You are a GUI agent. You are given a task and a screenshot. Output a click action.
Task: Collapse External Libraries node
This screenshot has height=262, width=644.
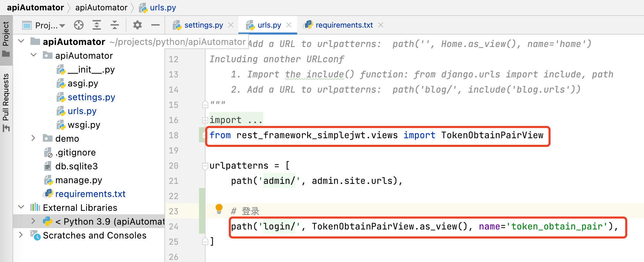point(21,207)
